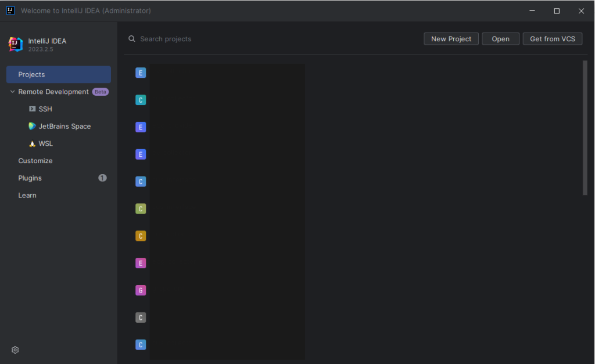Viewport: 595px width, 364px height.
Task: Click the title bar IntelliJ app icon
Action: [x=10, y=10]
